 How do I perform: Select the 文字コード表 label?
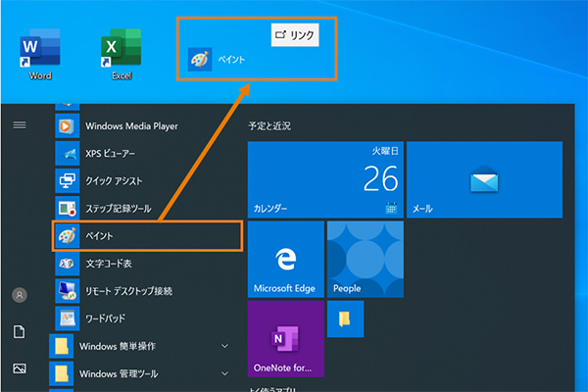click(109, 264)
